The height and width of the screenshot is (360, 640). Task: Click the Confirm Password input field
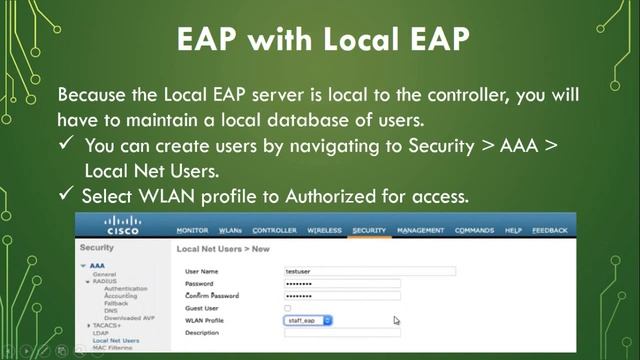[342, 296]
